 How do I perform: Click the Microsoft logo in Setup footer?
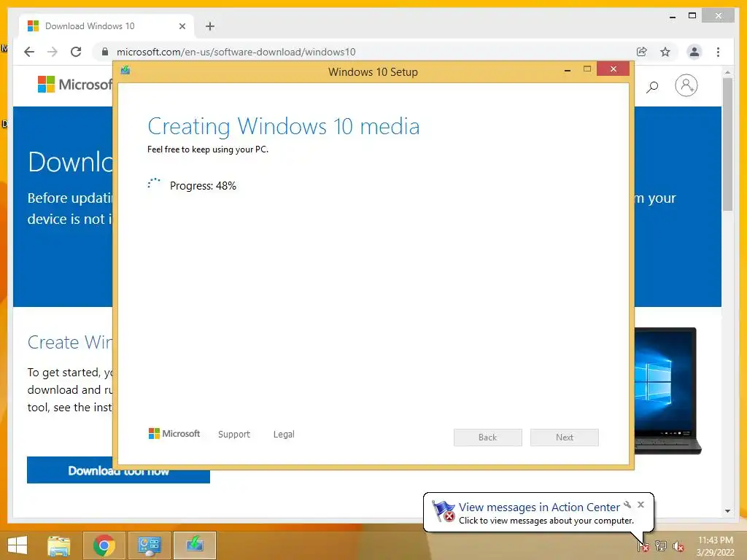coord(174,433)
